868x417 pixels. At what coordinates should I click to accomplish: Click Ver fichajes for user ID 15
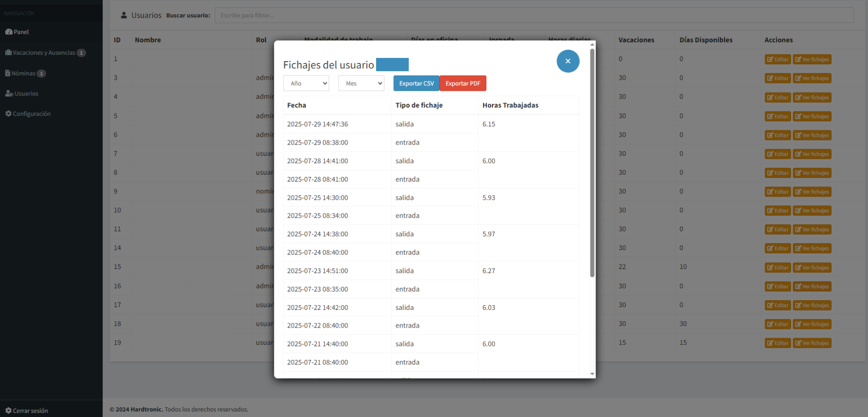coord(811,268)
